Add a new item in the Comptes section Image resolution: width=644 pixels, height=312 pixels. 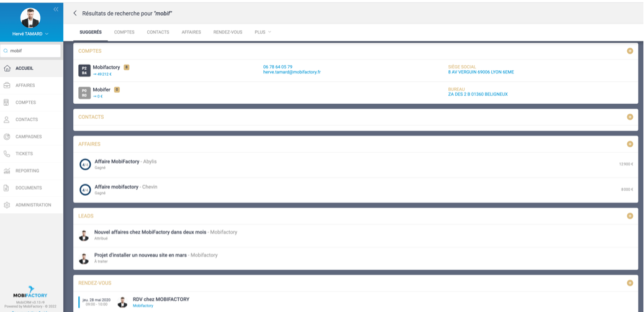point(630,51)
